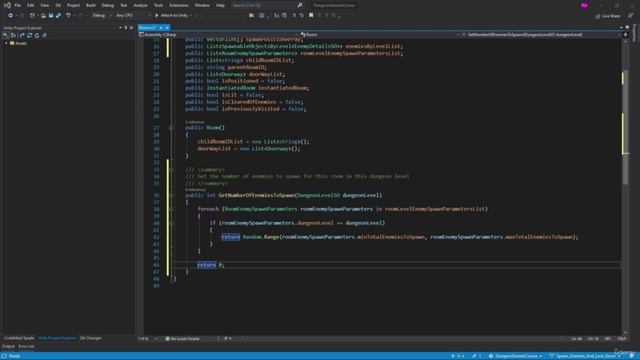Open the Extensions menu

pyautogui.click(x=179, y=5)
